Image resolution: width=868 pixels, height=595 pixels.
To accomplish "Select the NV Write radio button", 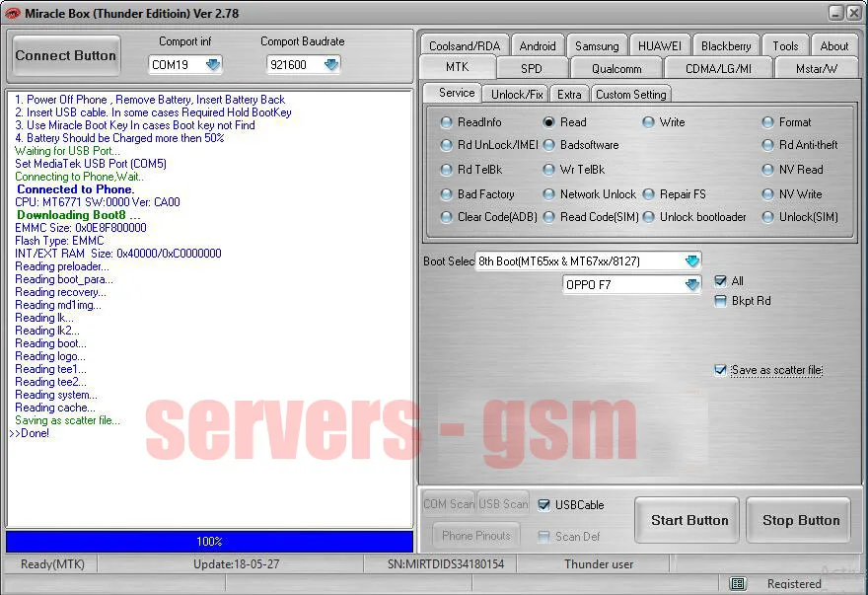I will [767, 194].
